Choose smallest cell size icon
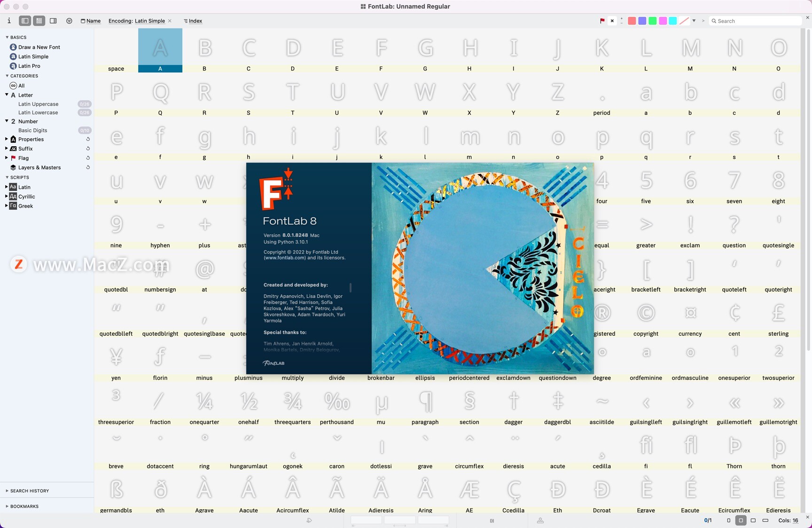812x528 pixels. [x=729, y=520]
